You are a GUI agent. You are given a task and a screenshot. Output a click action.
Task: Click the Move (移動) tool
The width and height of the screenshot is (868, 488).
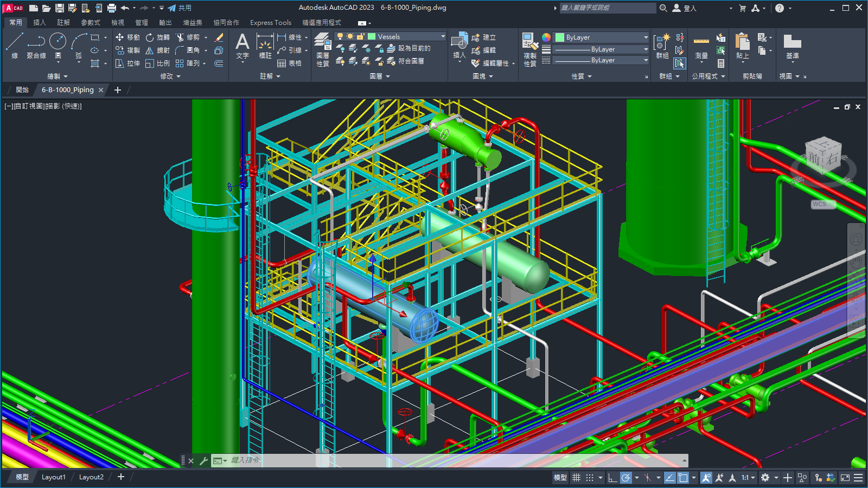pos(127,37)
